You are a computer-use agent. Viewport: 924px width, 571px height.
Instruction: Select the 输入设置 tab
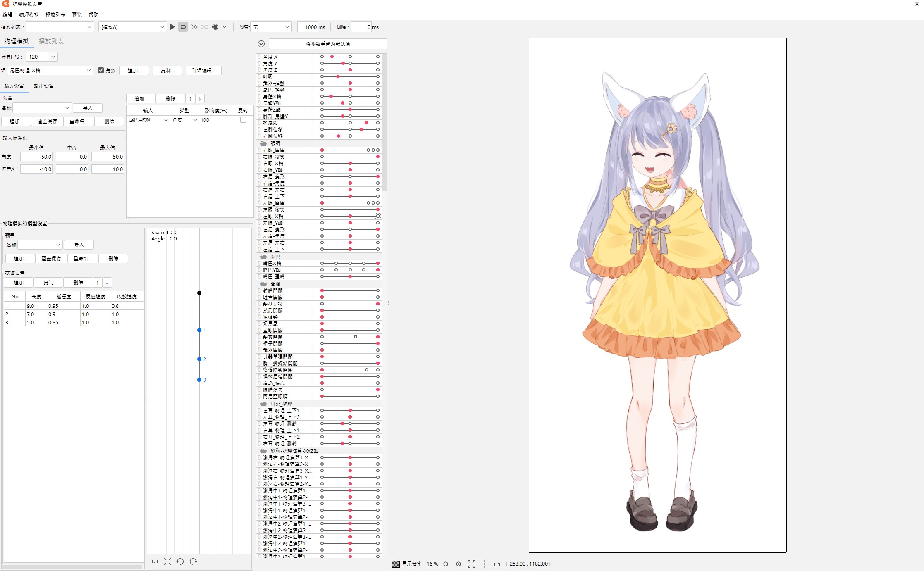click(x=14, y=86)
